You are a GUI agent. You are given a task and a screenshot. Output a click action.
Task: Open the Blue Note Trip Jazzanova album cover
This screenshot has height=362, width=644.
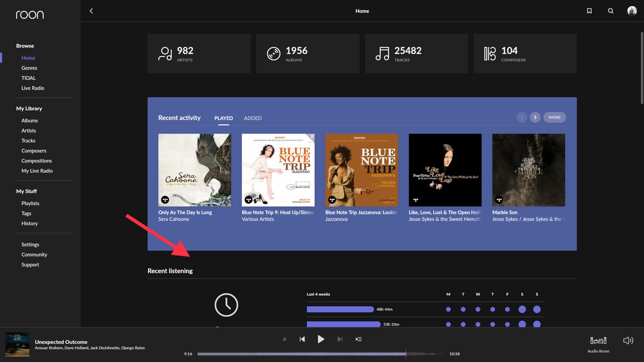click(x=362, y=170)
